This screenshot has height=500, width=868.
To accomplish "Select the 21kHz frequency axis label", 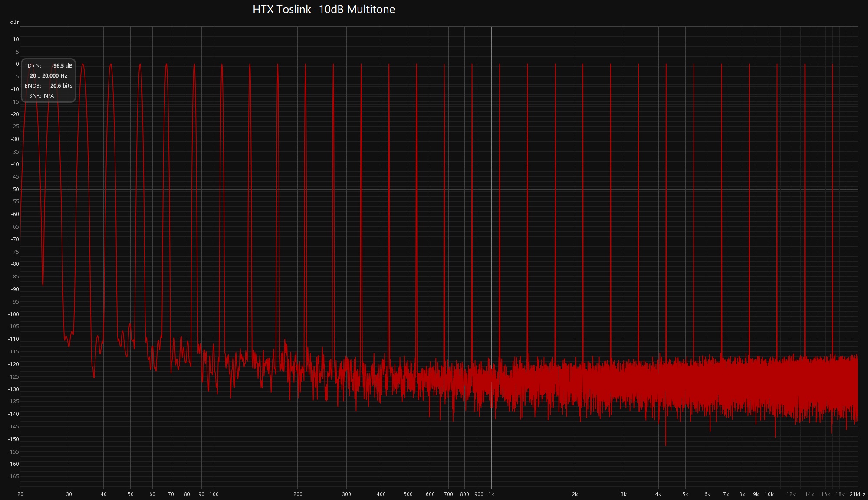I will [858, 494].
